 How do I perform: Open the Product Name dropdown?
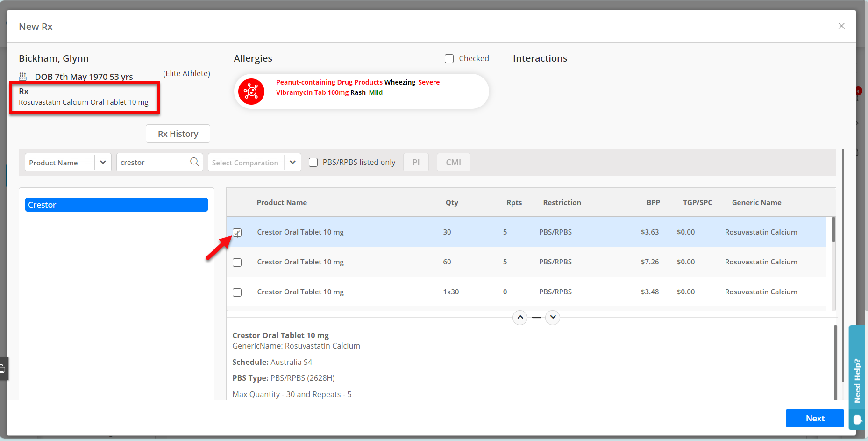pyautogui.click(x=103, y=162)
